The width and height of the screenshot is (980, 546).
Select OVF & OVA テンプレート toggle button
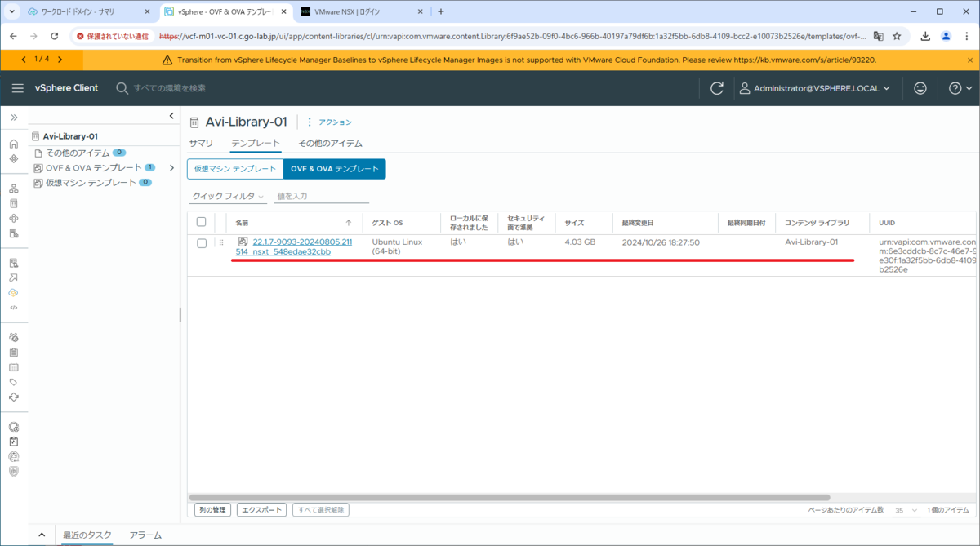[334, 169]
